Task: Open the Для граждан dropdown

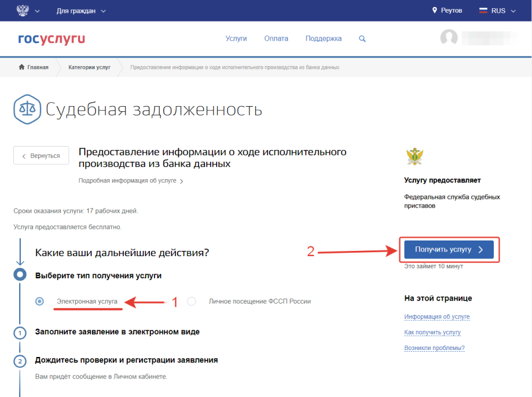Action: pyautogui.click(x=81, y=10)
